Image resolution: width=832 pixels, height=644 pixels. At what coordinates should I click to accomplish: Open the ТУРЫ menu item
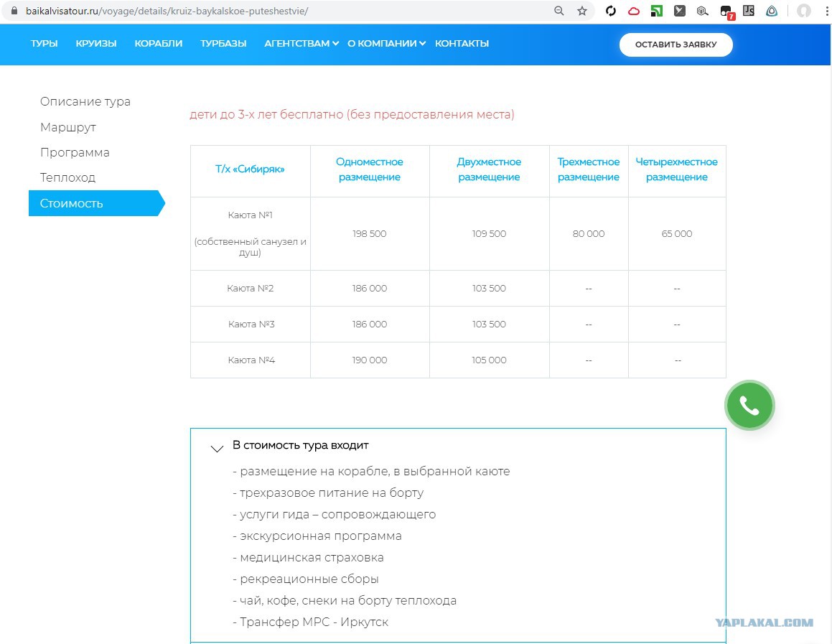pos(44,44)
